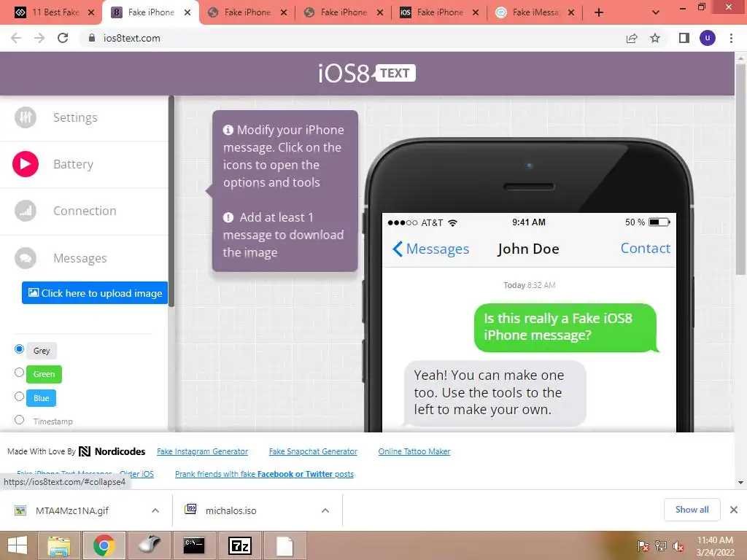Screen dimensions: 747x560
Task: Click the Messages chat bubble icon
Action: click(x=26, y=258)
